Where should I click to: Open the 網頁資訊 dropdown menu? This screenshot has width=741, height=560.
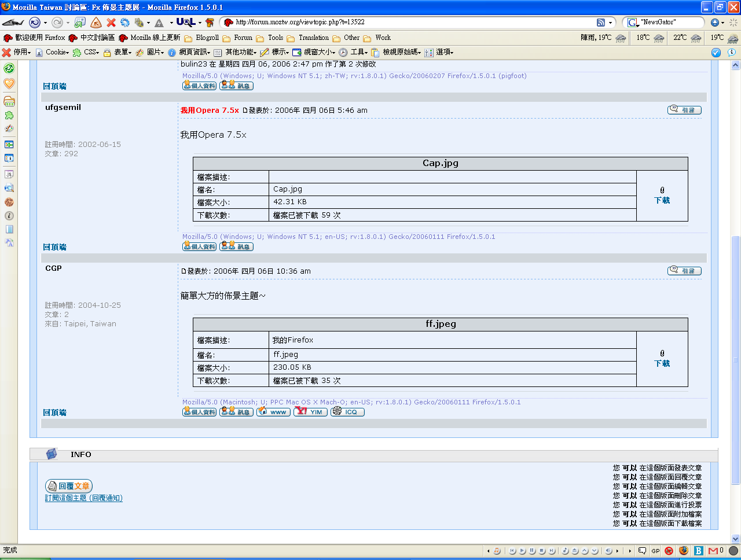click(x=194, y=53)
